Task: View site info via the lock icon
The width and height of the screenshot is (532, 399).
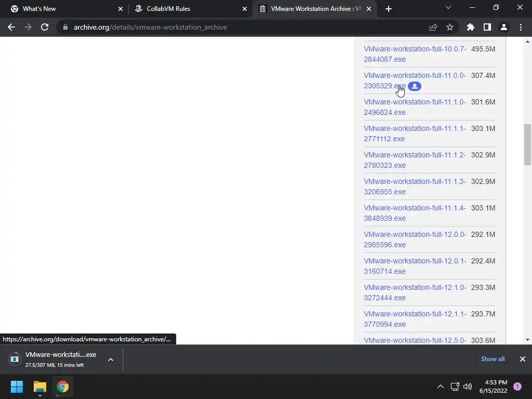Action: 65,27
